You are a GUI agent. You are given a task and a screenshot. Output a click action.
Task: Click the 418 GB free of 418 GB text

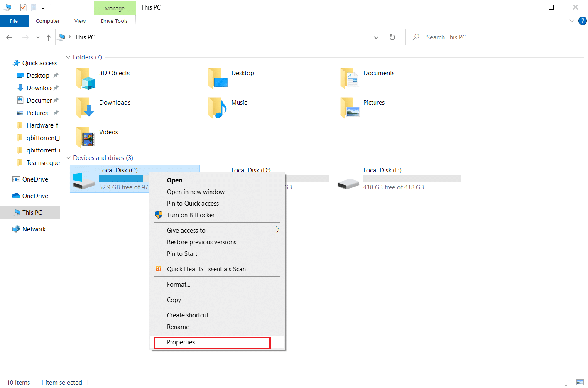[394, 187]
